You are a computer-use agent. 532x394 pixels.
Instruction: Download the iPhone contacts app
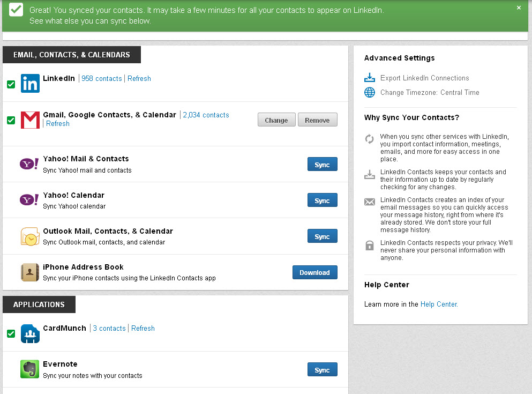pyautogui.click(x=314, y=272)
